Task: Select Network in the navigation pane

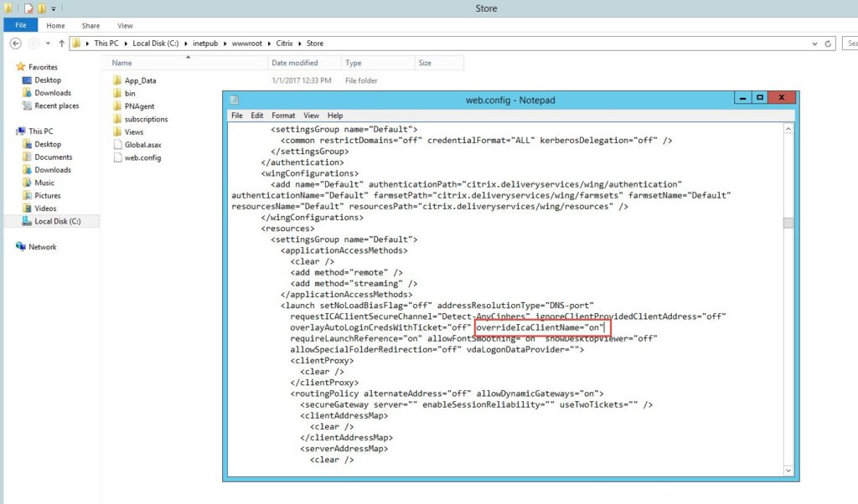Action: pyautogui.click(x=42, y=247)
